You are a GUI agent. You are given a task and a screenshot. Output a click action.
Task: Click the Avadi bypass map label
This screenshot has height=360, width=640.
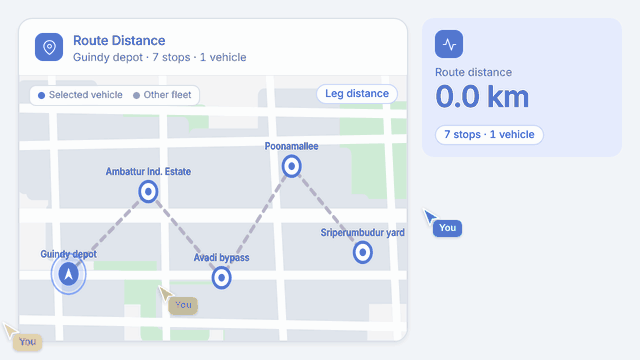pyautogui.click(x=222, y=258)
